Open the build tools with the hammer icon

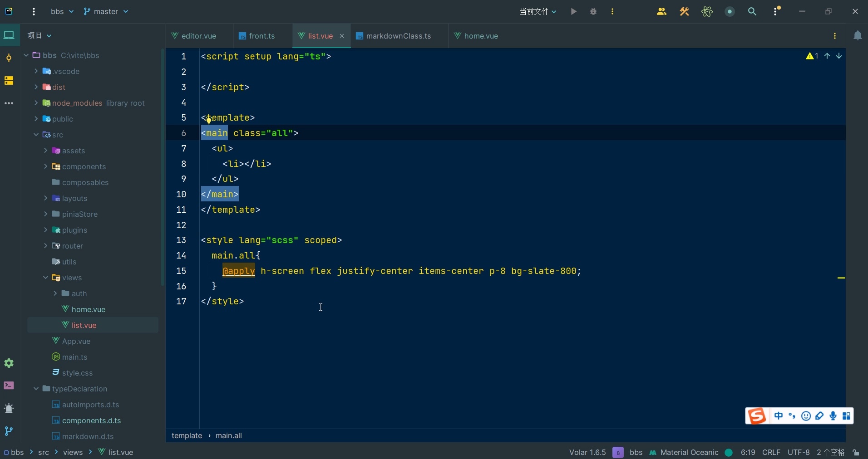(684, 12)
